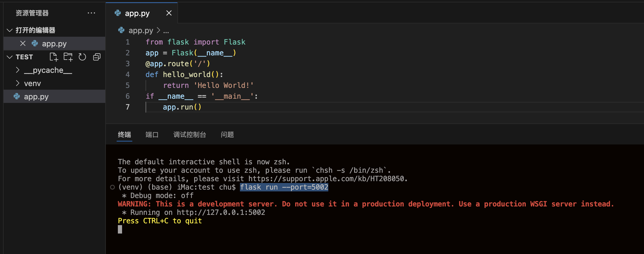Refresh the explorer file tree
The image size is (644, 254).
(82, 57)
